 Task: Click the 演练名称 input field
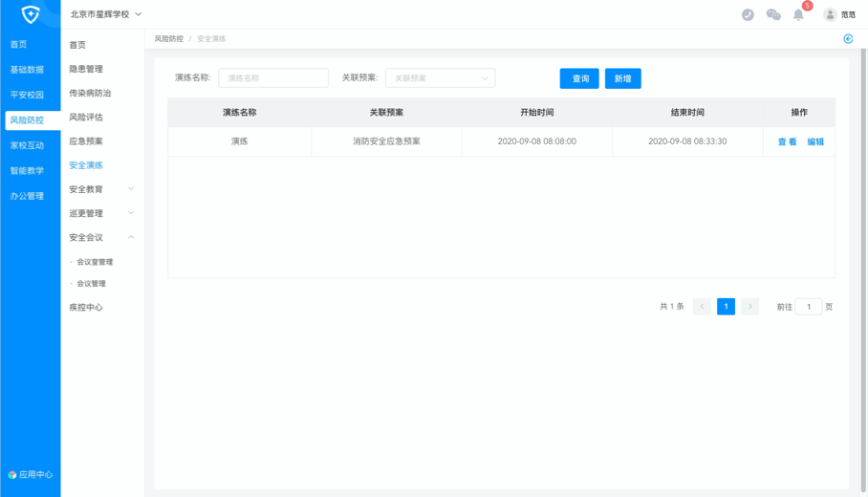273,78
